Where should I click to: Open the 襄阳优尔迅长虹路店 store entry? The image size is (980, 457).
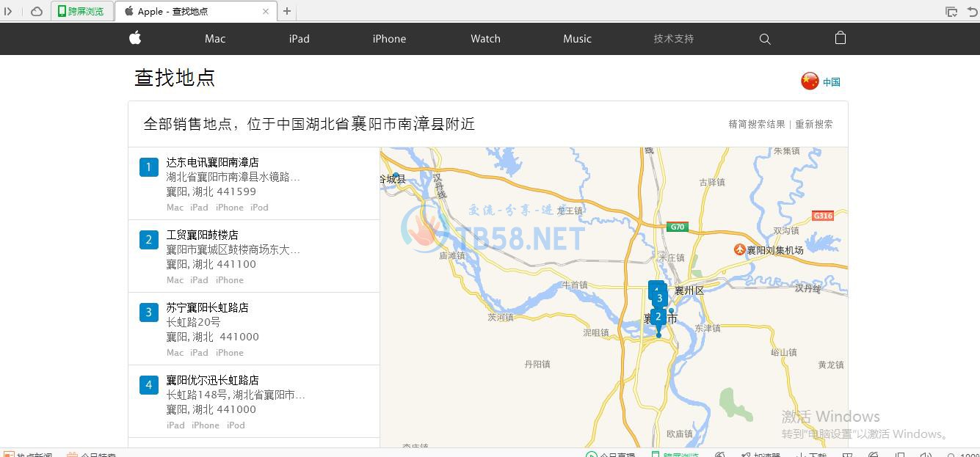[x=212, y=380]
